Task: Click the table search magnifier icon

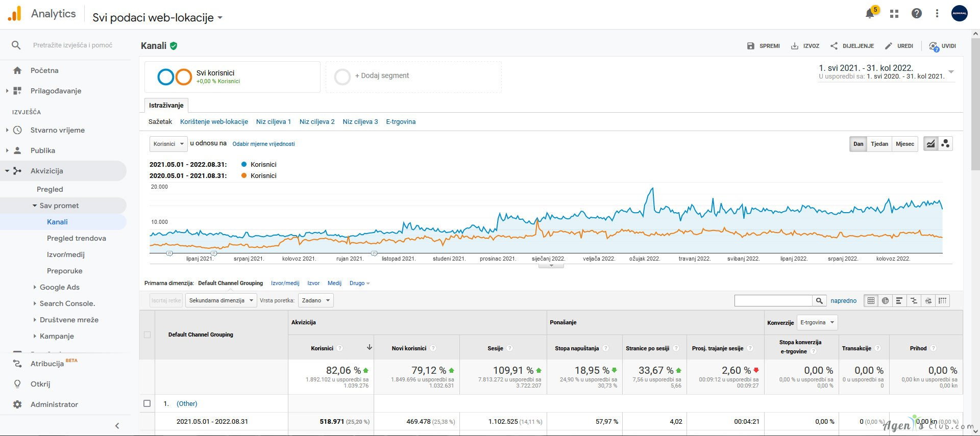Action: click(819, 301)
